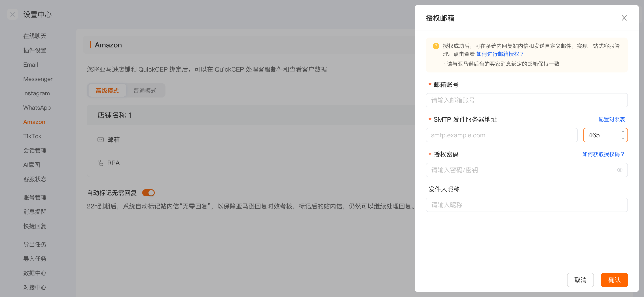Open 对接中心 in sidebar

pyautogui.click(x=35, y=287)
